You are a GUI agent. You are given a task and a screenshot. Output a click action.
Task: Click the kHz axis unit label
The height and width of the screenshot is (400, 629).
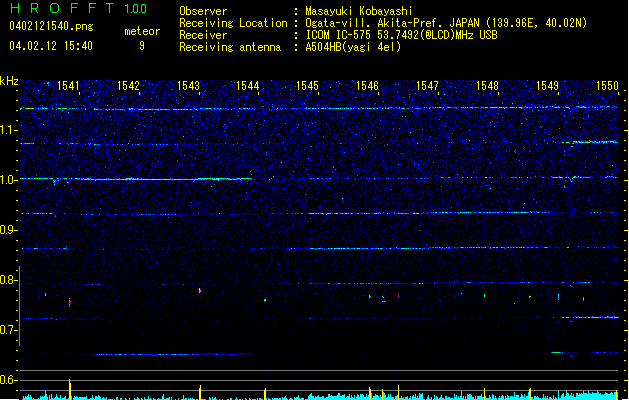(x=9, y=81)
